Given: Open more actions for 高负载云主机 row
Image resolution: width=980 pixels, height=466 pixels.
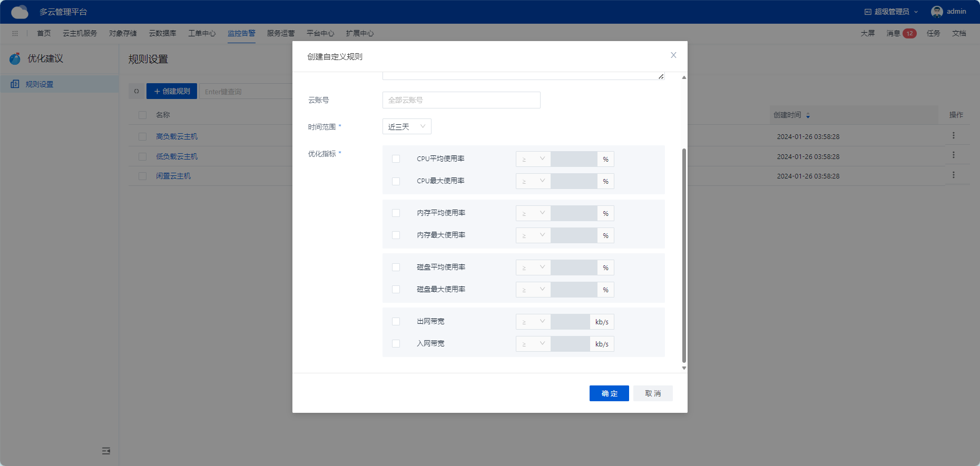Looking at the screenshot, I should coord(953,136).
